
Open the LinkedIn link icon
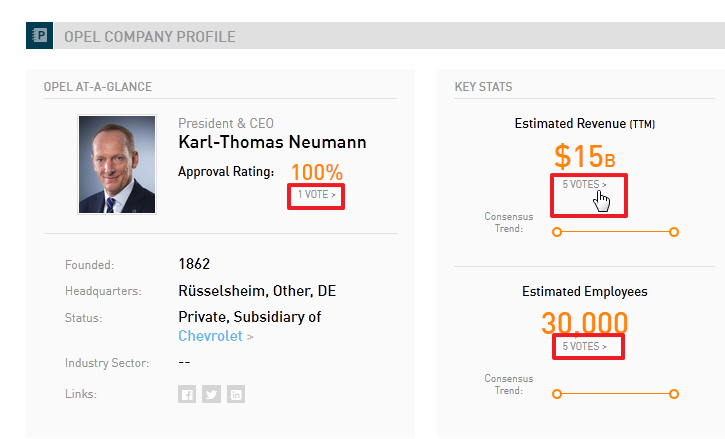[x=236, y=394]
